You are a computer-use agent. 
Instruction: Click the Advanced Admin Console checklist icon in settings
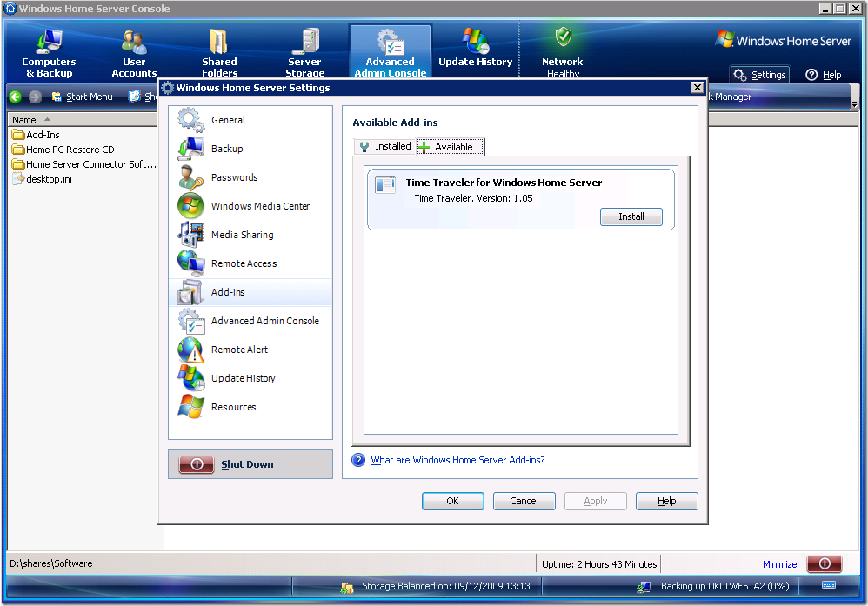click(191, 321)
